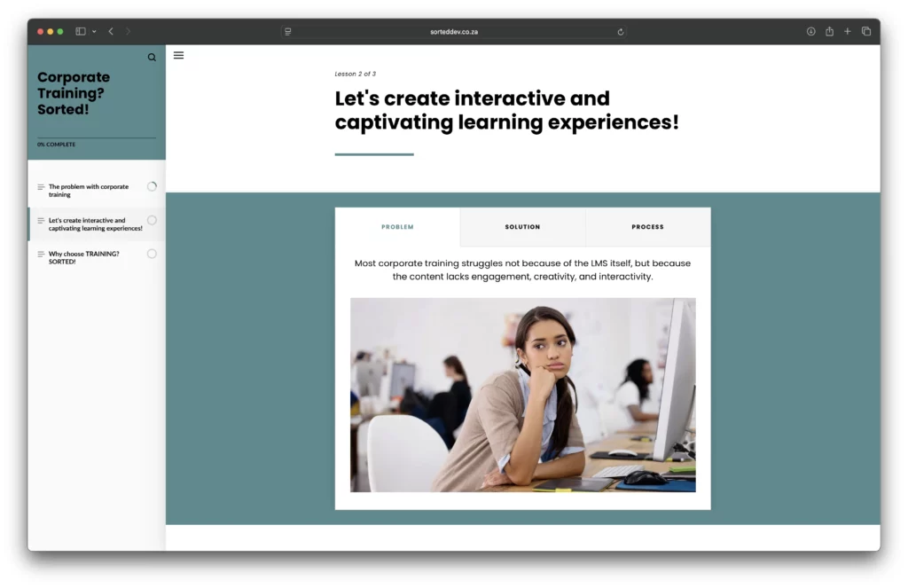Expand the sidebar toggle dropdown chevron
The height and width of the screenshot is (588, 908).
(94, 32)
